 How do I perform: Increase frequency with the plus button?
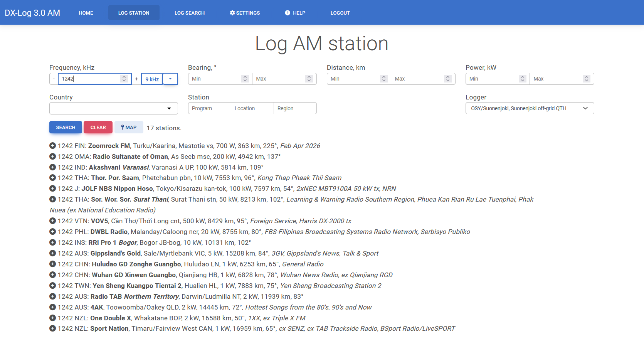point(136,79)
